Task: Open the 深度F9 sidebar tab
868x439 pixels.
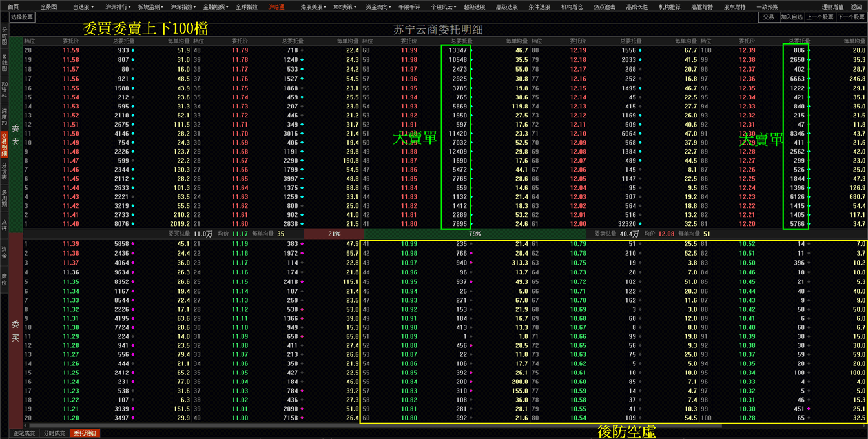Action: (x=4, y=117)
